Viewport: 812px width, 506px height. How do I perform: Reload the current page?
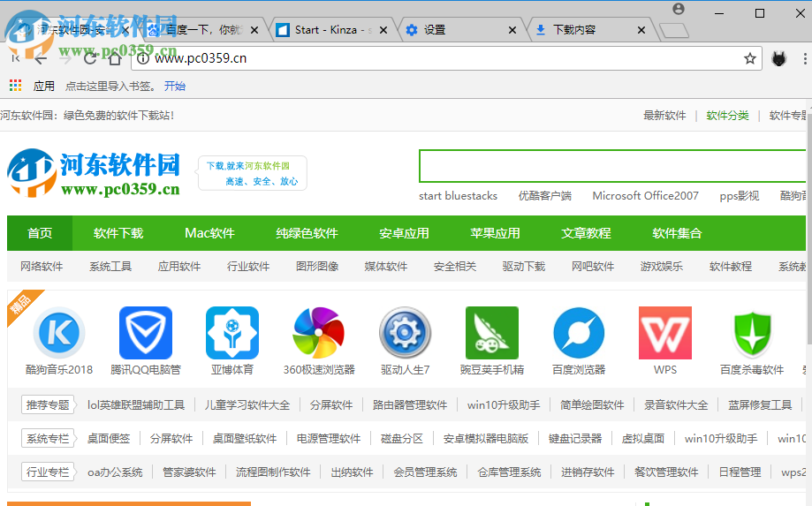pyautogui.click(x=90, y=58)
